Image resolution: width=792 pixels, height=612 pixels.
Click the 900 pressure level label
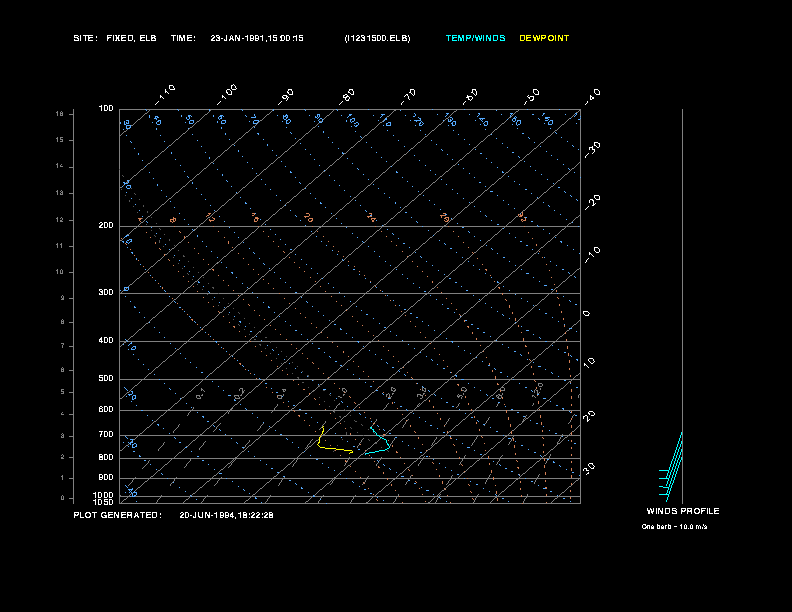(106, 477)
